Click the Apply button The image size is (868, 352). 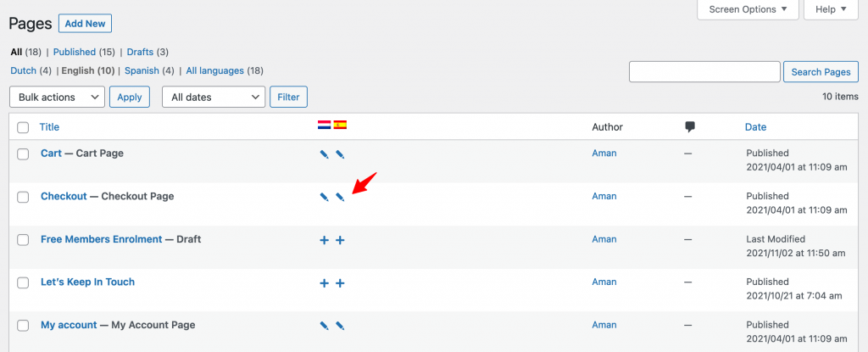click(x=130, y=97)
